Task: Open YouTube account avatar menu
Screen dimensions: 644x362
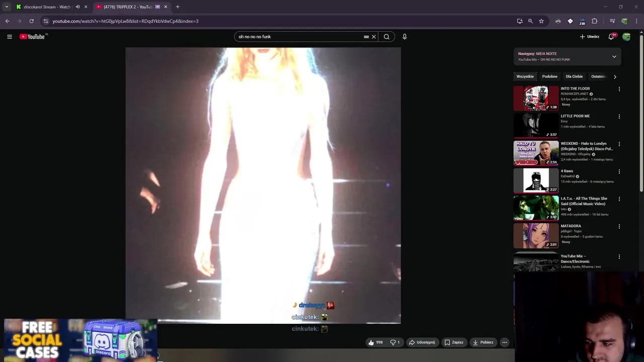Action: click(626, 37)
